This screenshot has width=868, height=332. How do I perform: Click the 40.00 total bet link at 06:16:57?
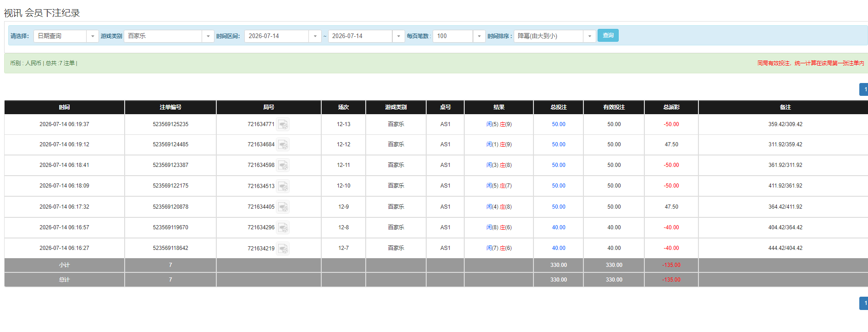(558, 227)
